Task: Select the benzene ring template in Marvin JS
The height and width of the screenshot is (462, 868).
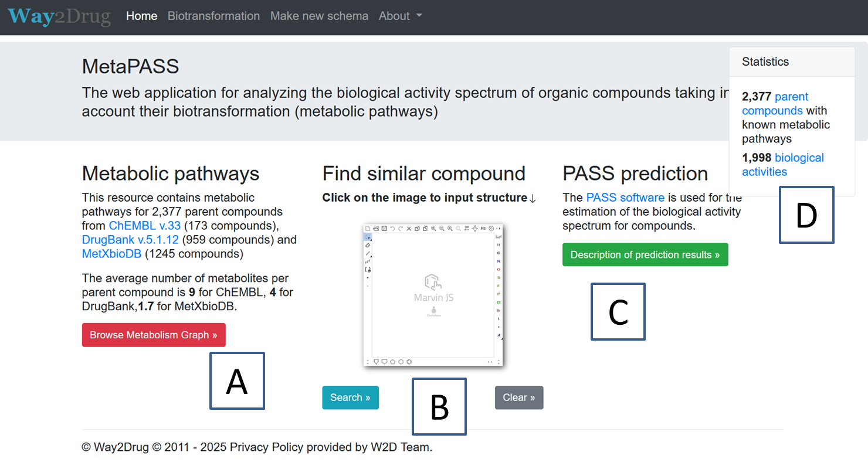Action: click(x=409, y=362)
